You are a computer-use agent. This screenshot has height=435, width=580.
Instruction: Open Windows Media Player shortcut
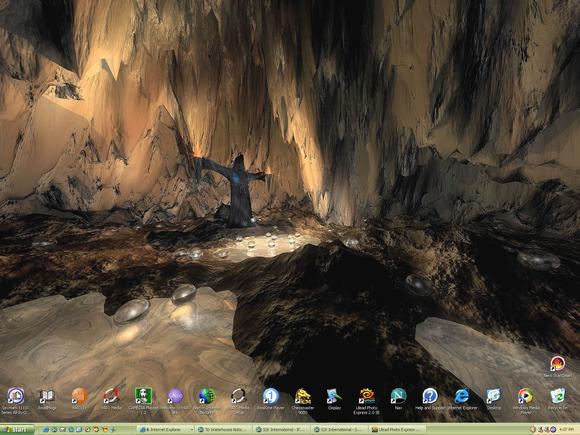(x=525, y=396)
